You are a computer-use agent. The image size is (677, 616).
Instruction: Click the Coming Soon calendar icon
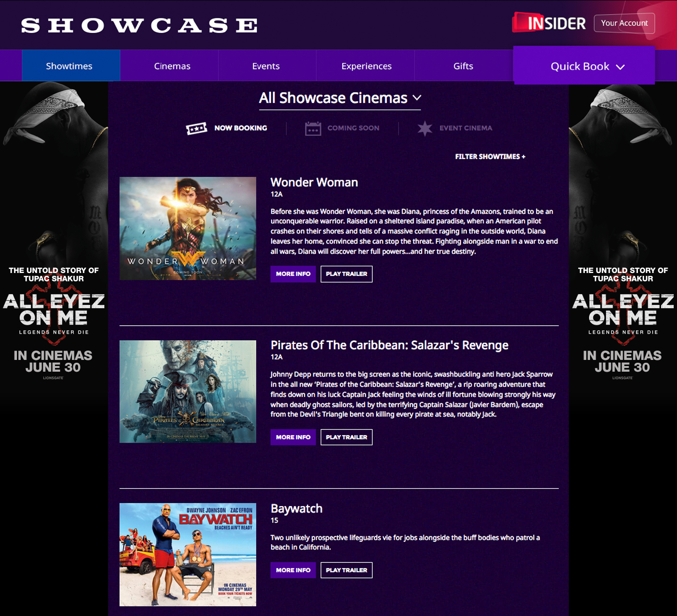click(313, 128)
